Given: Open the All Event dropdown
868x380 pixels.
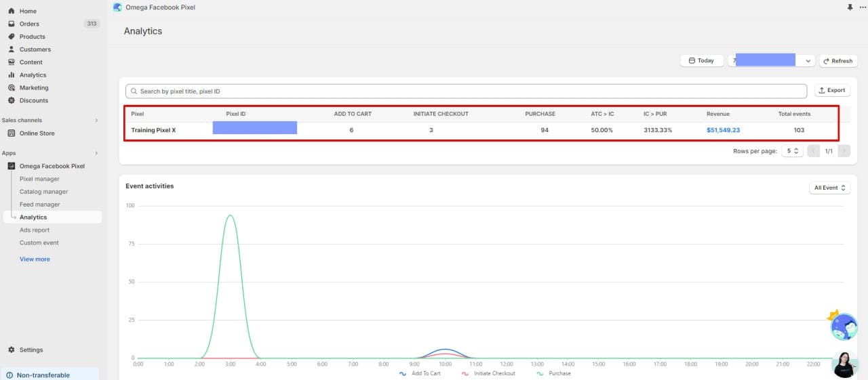Looking at the screenshot, I should (830, 188).
